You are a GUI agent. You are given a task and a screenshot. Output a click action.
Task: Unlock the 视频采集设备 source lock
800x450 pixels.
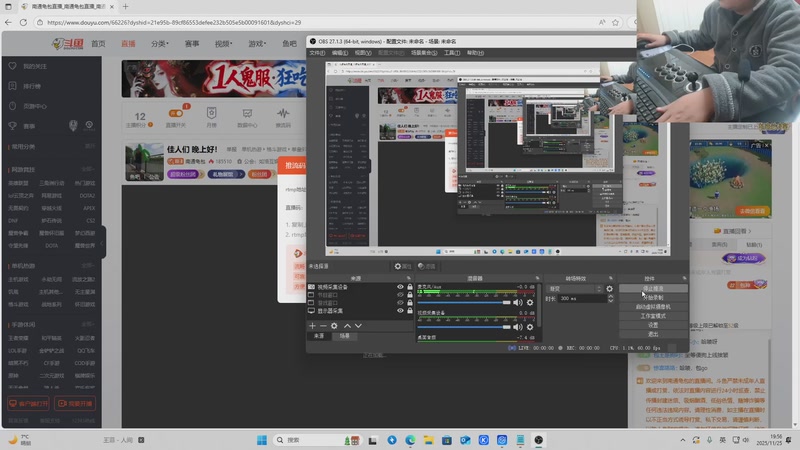tap(410, 287)
